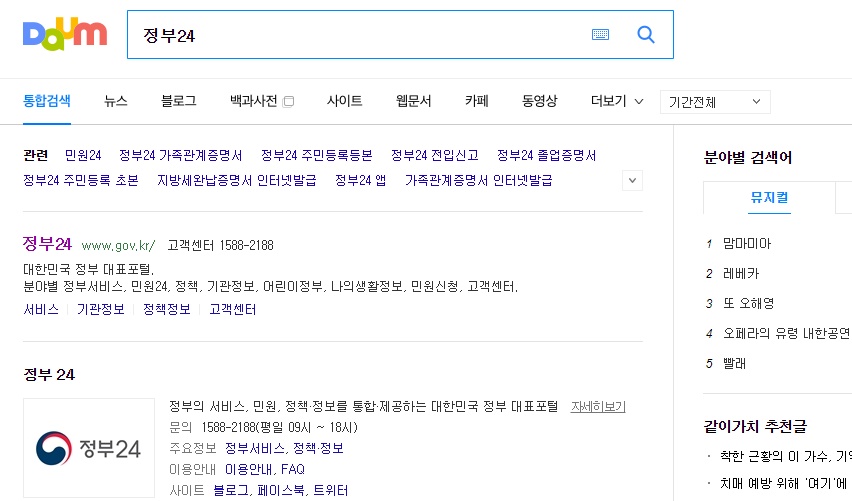The height and width of the screenshot is (501, 852).
Task: Click related search 정부24 주민등록 초본
Action: click(81, 180)
